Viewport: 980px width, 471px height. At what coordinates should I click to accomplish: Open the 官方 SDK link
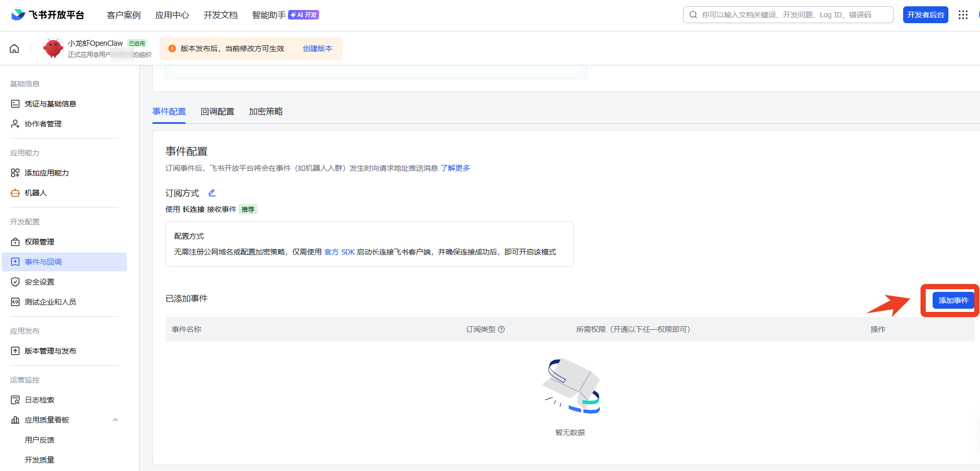pyautogui.click(x=339, y=252)
